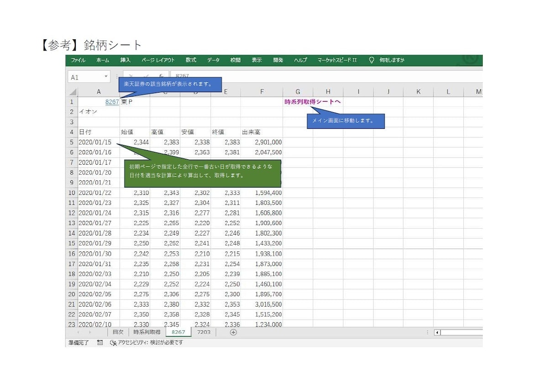Switch to the 目次 sheet tab
Image resolution: width=557 pixels, height=392 pixels.
click(x=118, y=332)
